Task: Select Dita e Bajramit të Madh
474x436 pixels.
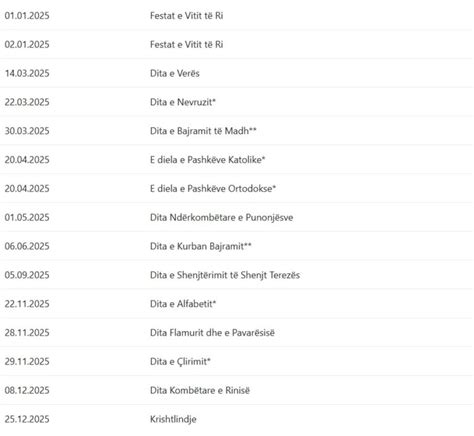Action: (203, 131)
